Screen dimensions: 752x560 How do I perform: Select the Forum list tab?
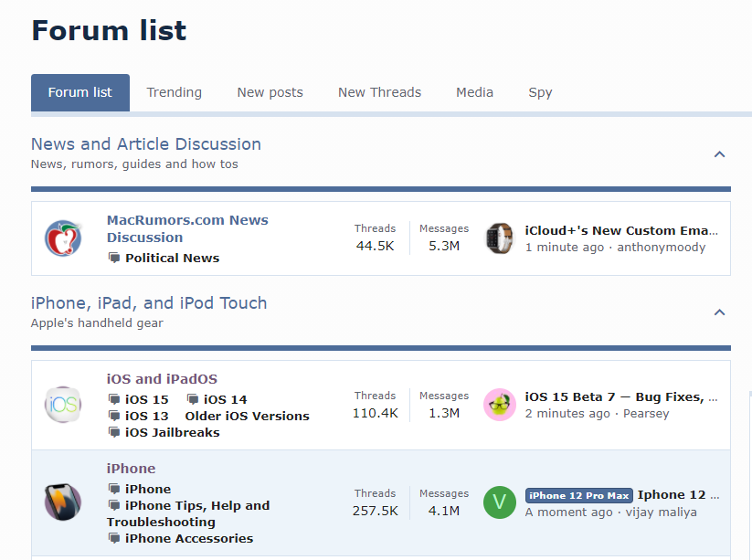[x=80, y=92]
